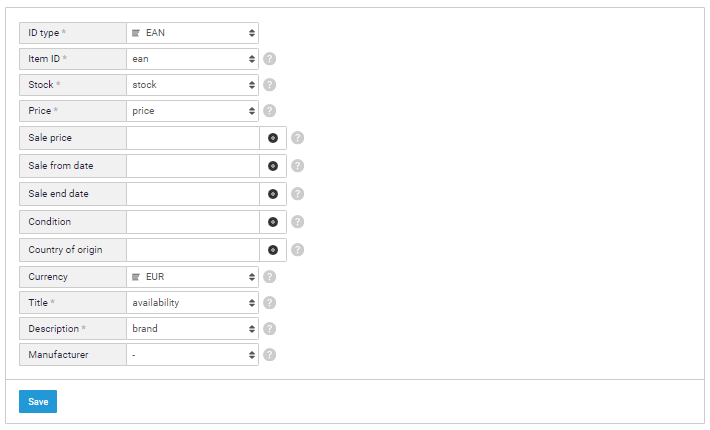
Task: Toggle round button beside Condition field
Action: (x=272, y=222)
